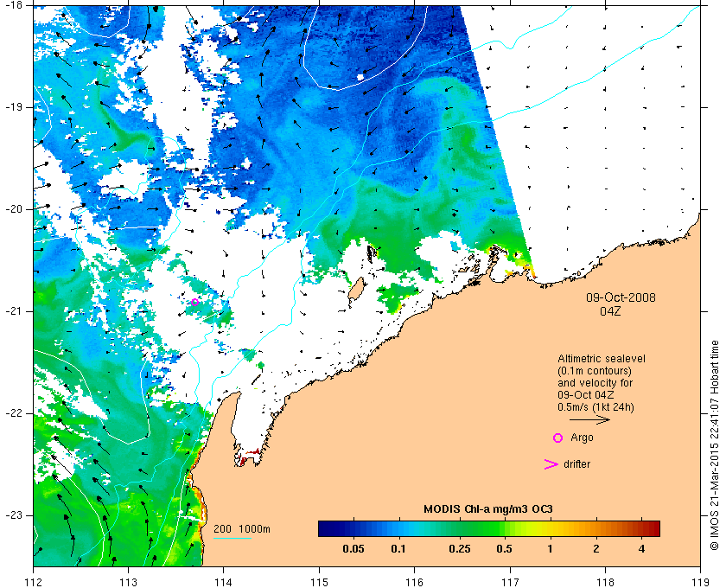Click the '09-Oct-2008' date label

pyautogui.click(x=621, y=297)
